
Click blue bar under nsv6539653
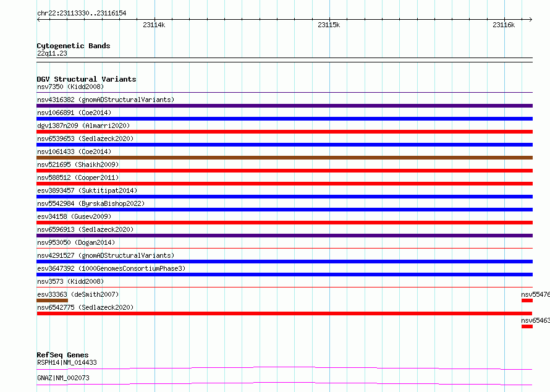tap(284, 145)
